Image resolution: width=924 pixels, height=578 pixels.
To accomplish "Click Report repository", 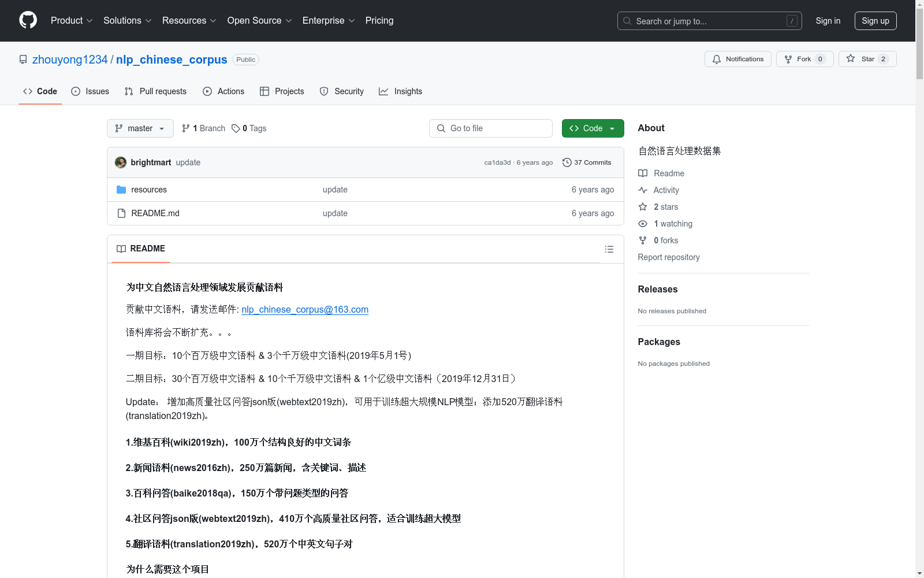I will point(669,257).
